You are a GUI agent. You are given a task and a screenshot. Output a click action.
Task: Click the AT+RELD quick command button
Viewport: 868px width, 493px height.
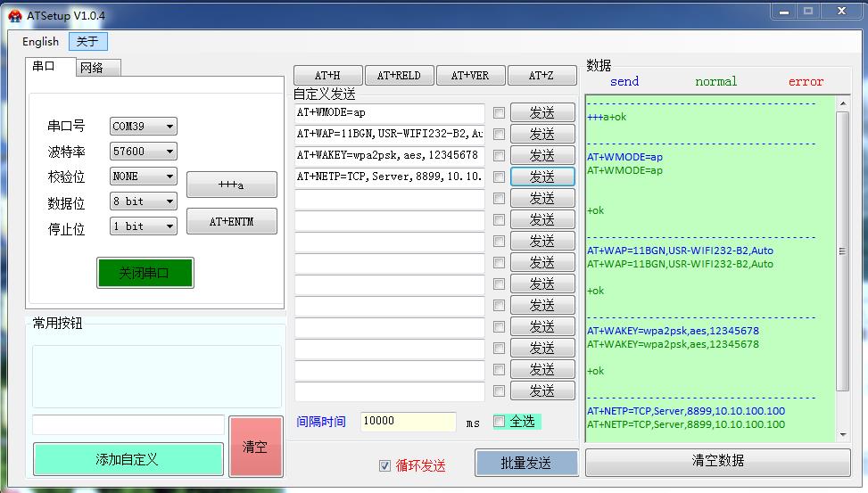[x=398, y=76]
